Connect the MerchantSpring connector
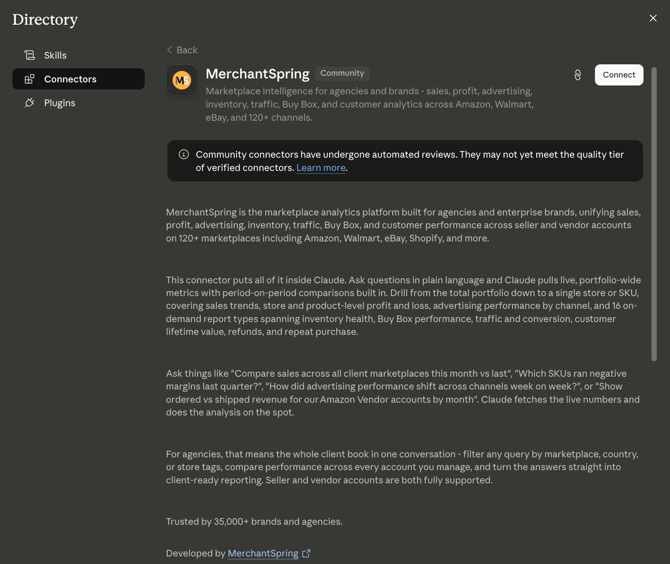 pyautogui.click(x=619, y=75)
